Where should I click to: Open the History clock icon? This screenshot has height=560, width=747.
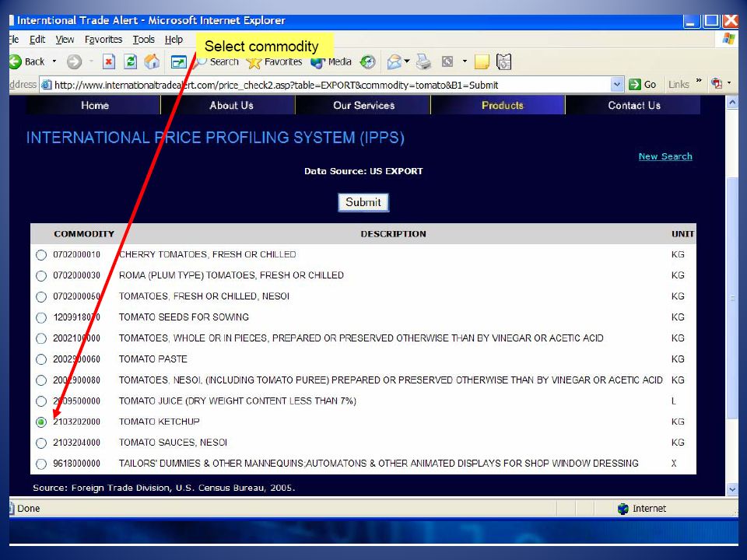367,62
